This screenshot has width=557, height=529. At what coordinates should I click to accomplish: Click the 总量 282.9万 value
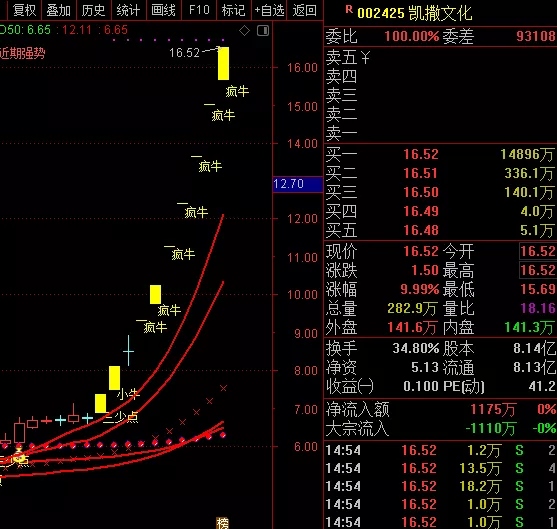pos(412,308)
